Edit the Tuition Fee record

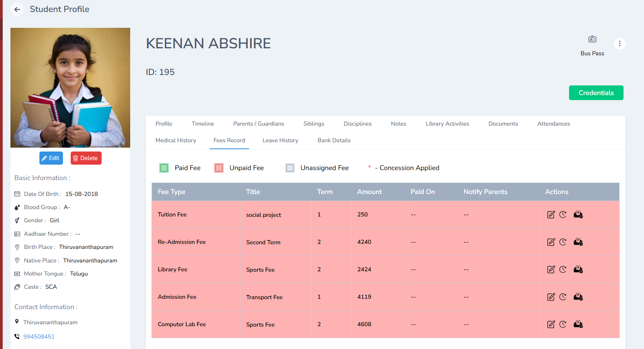[x=551, y=215]
